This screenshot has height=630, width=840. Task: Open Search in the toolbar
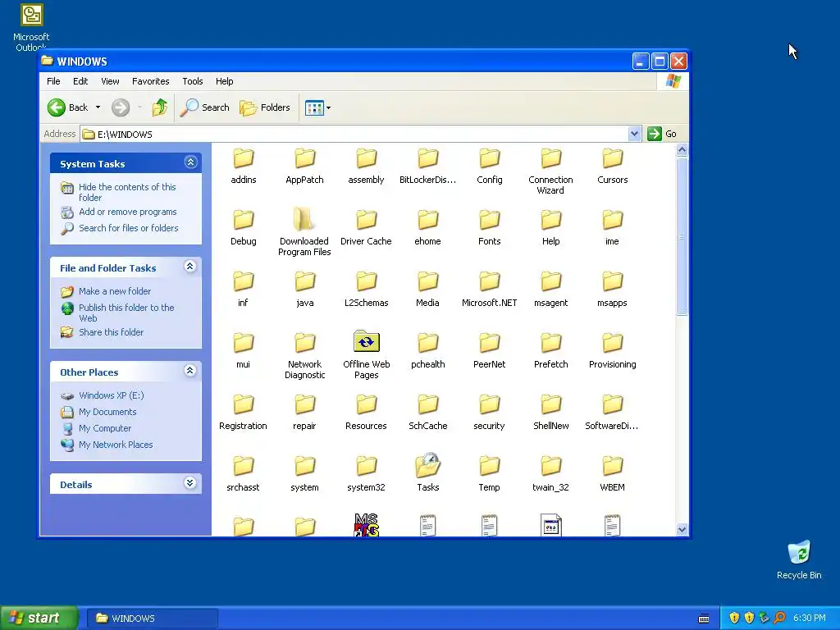click(x=204, y=107)
